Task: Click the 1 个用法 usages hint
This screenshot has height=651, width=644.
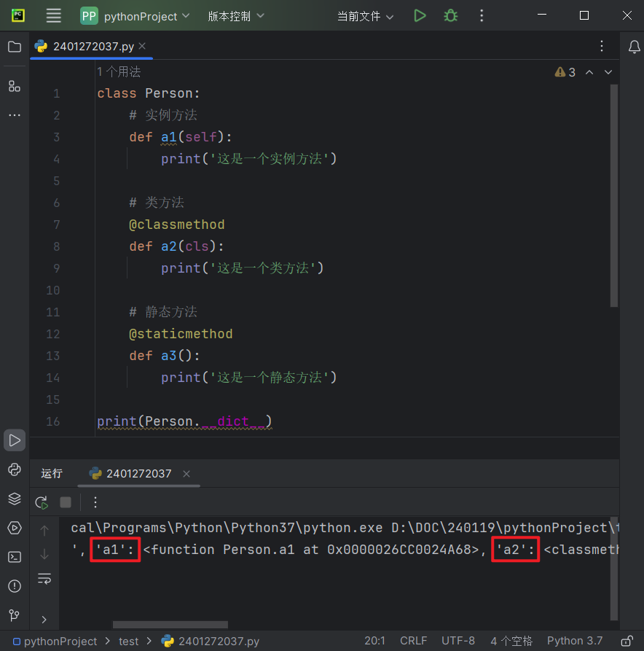Action: point(119,72)
